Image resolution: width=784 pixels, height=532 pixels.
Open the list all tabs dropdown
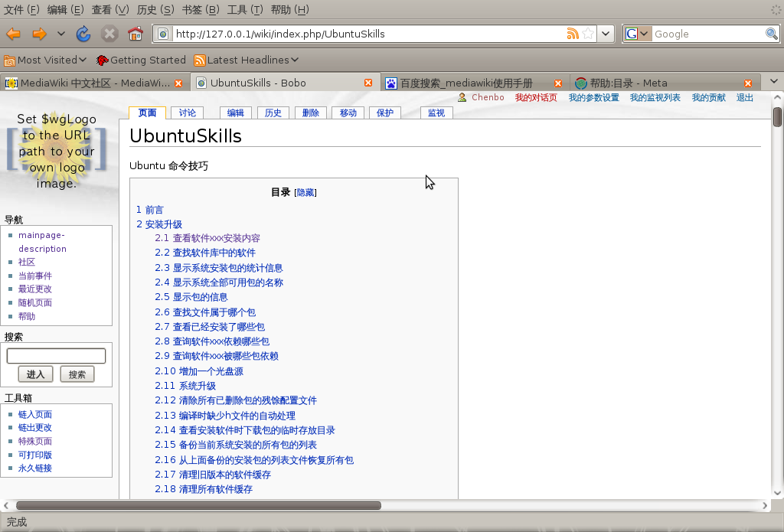(x=774, y=81)
